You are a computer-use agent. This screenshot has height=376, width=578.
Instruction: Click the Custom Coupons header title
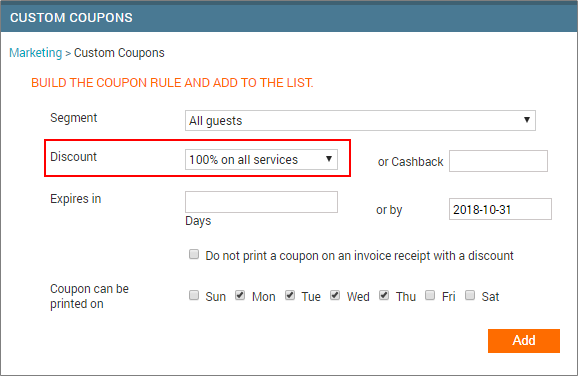pos(71,18)
